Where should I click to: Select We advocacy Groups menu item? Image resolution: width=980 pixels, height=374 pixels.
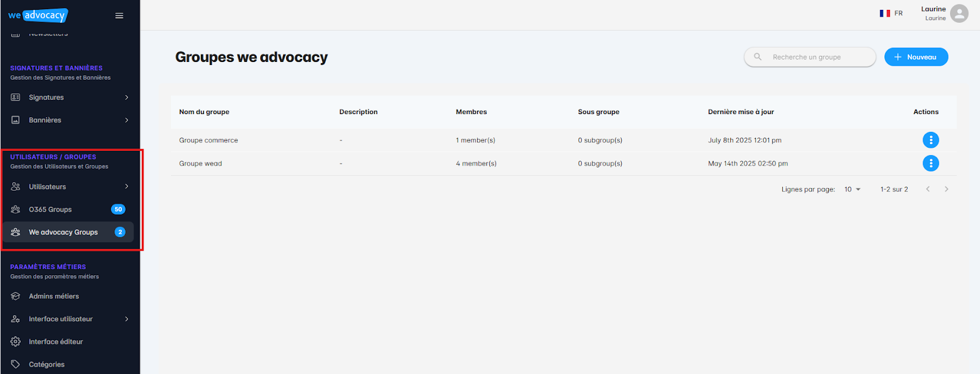coord(69,232)
